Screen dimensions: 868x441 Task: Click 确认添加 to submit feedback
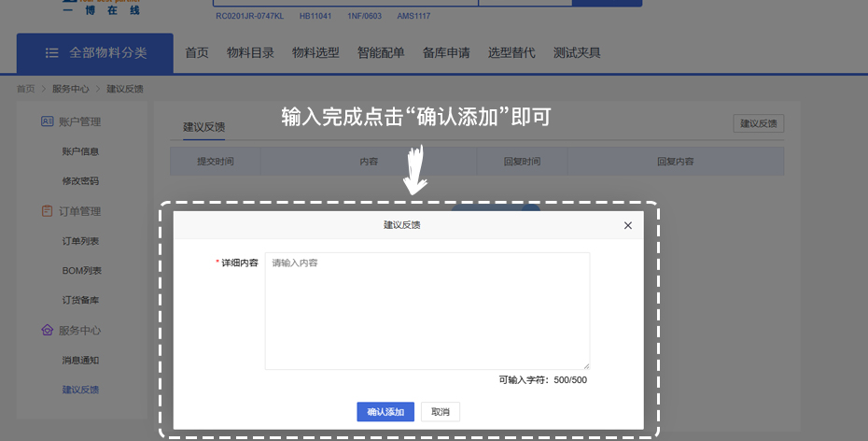385,412
